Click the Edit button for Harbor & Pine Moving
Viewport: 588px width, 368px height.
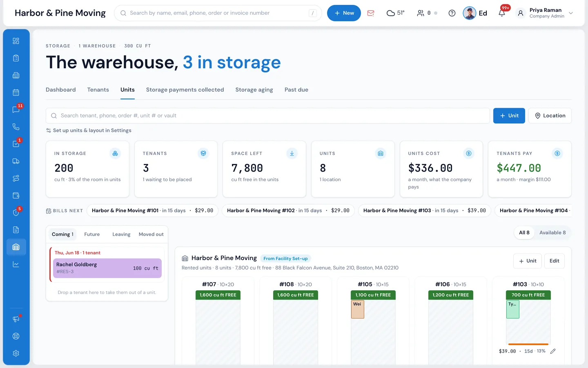pyautogui.click(x=555, y=261)
